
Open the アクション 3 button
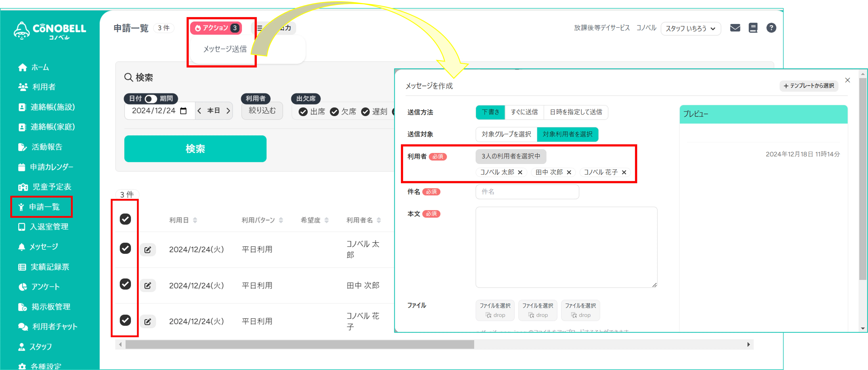[x=216, y=28]
